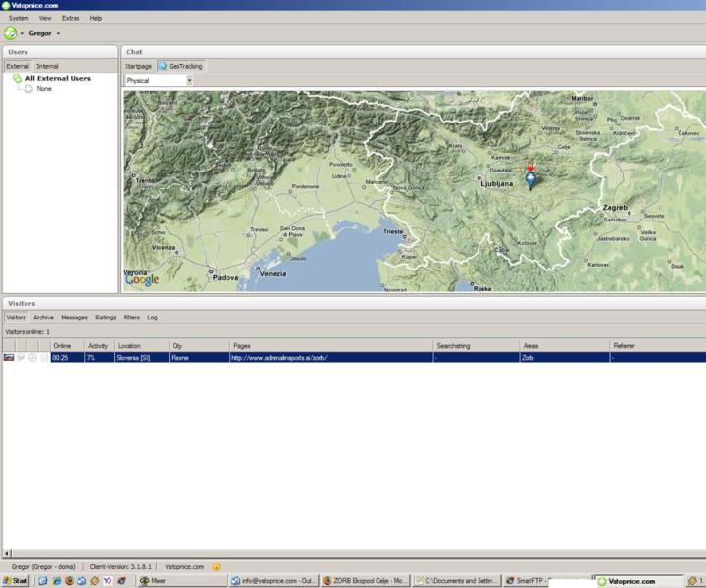Viewport: 706px width, 588px height.
Task: Switch to the Internal users tab
Action: [x=47, y=66]
